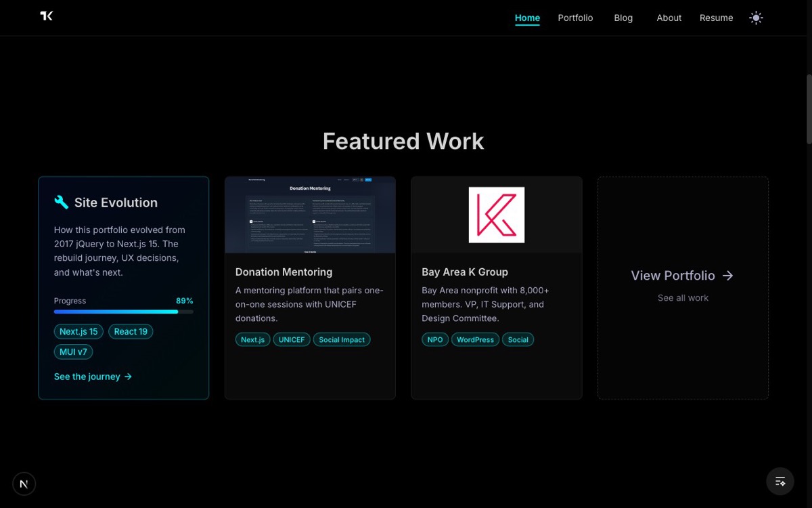Image resolution: width=812 pixels, height=508 pixels.
Task: Click the floating list button bottom right
Action: (780, 482)
